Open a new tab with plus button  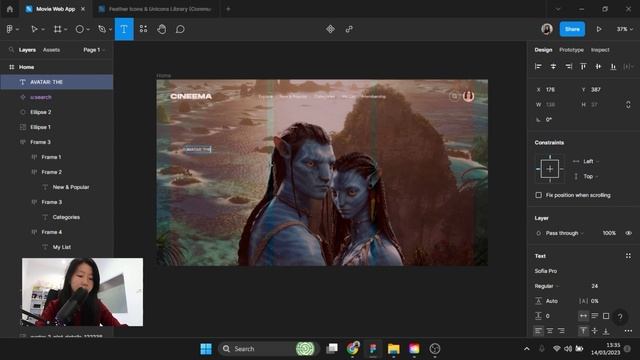pyautogui.click(x=228, y=9)
